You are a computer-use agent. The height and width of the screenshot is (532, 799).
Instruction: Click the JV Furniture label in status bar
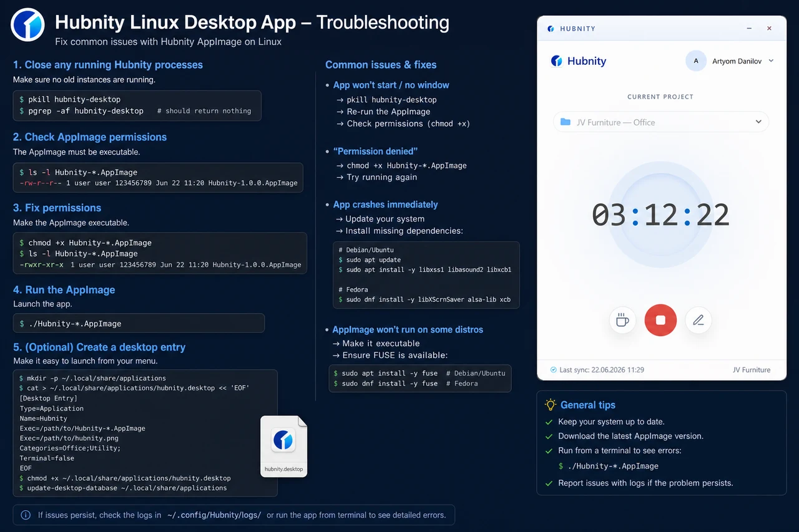pyautogui.click(x=752, y=370)
